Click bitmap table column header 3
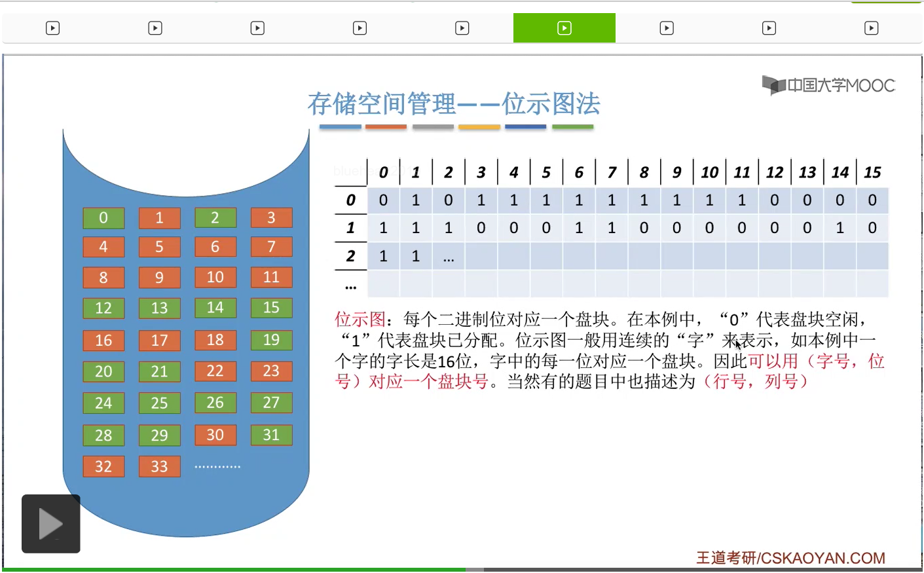The height and width of the screenshot is (573, 924). [481, 172]
